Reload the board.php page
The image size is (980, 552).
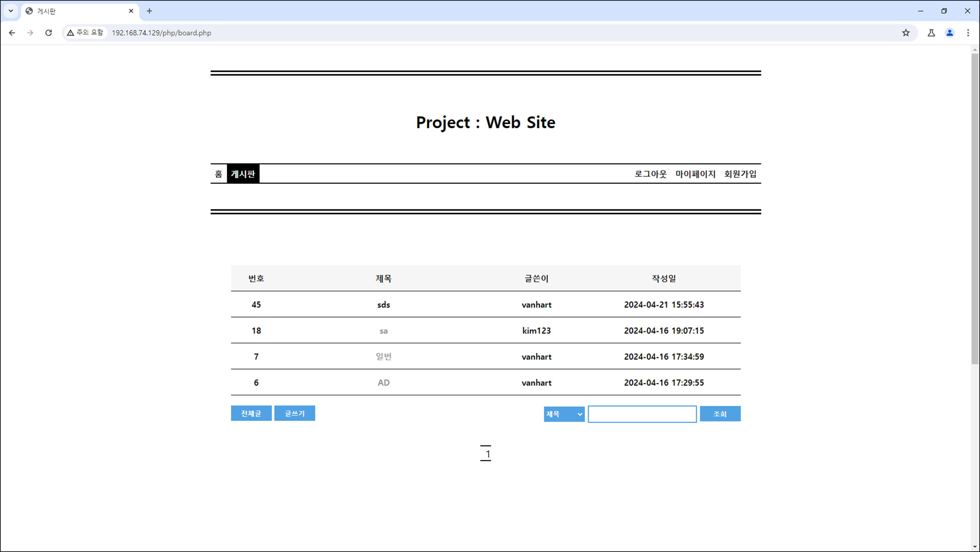pos(48,33)
